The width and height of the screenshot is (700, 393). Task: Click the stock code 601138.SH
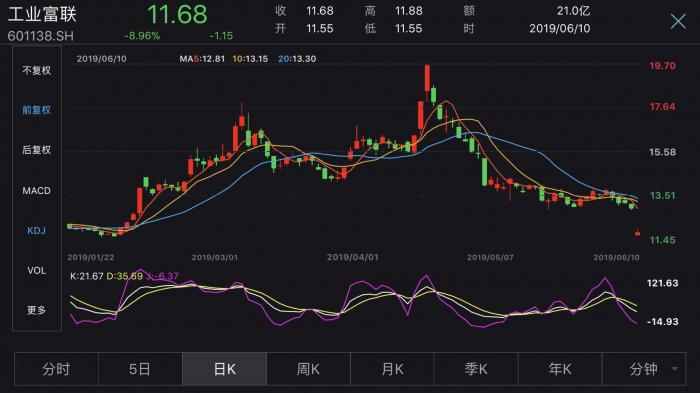click(41, 36)
